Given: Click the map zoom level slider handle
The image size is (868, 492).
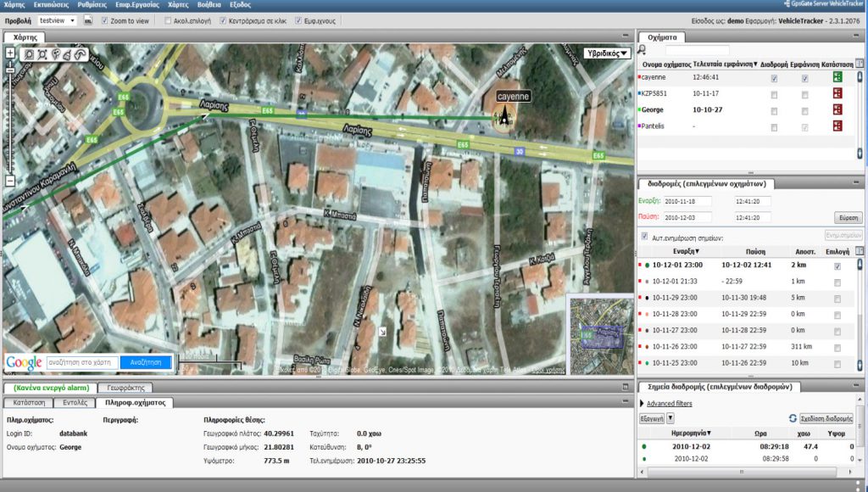Looking at the screenshot, I should point(10,70).
